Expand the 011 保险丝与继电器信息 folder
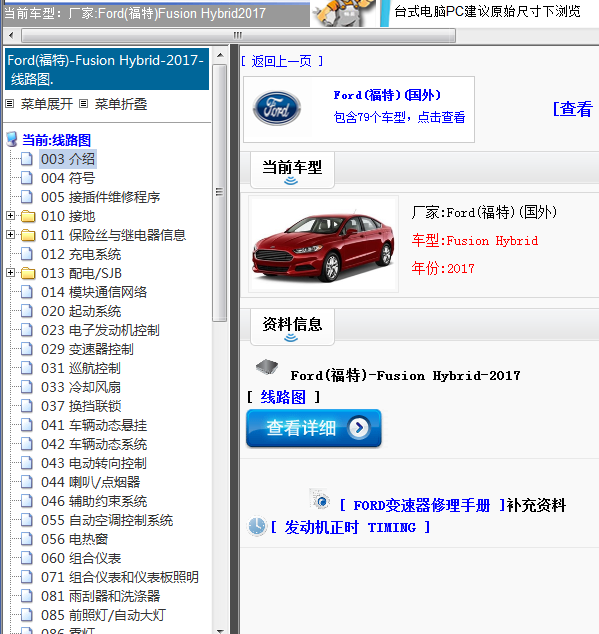599x634 pixels. tap(11, 235)
